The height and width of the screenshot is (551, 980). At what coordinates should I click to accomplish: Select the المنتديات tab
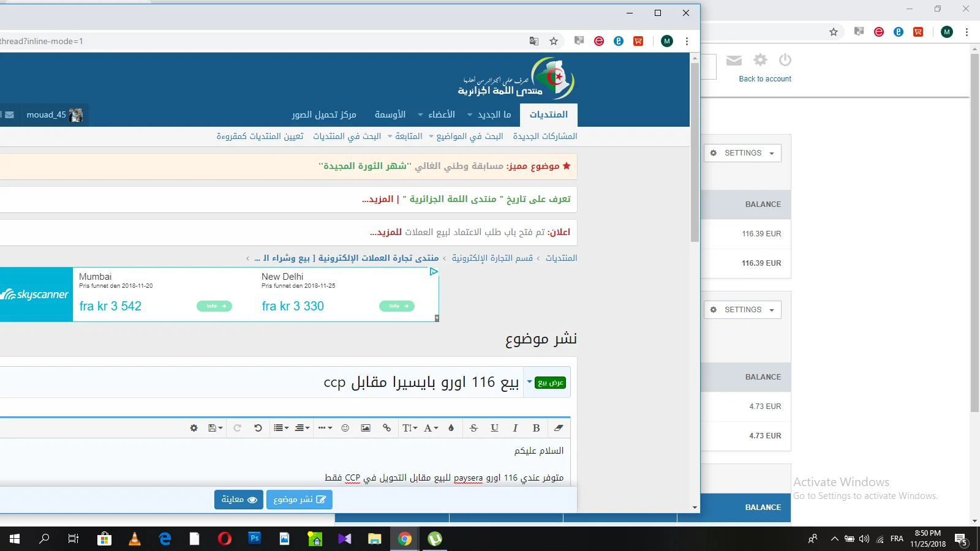(548, 114)
